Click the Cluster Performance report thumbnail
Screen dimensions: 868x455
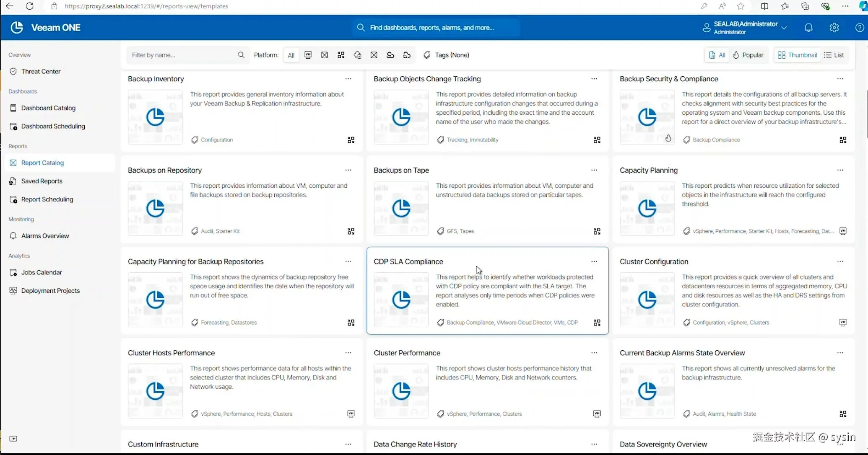(401, 391)
